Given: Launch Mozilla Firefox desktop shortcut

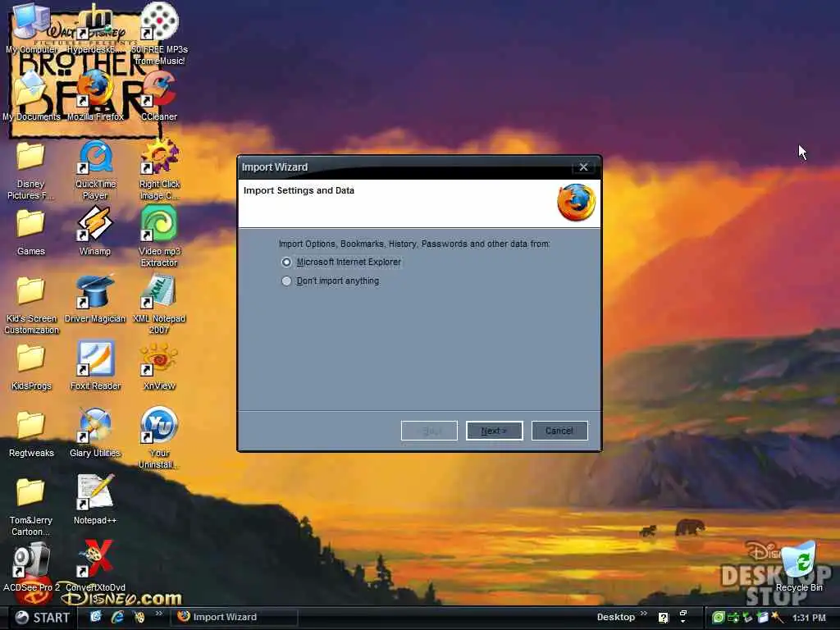Looking at the screenshot, I should tap(95, 95).
